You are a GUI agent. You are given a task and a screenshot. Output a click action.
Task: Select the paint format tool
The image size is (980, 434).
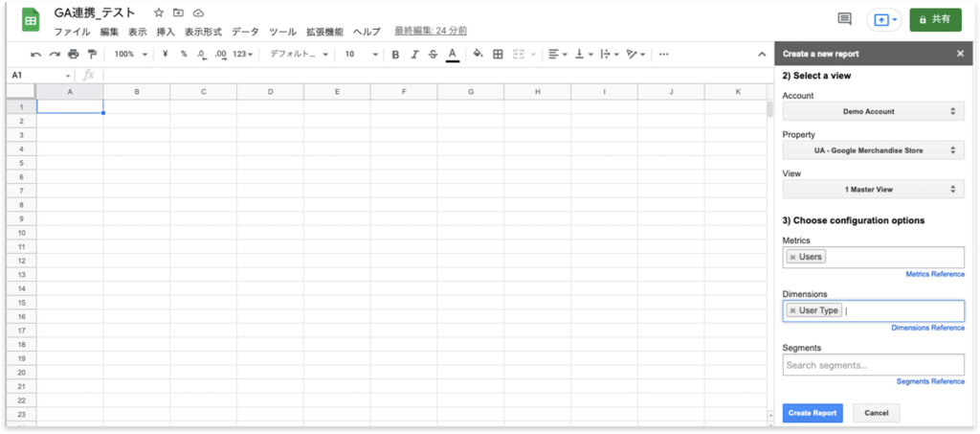(92, 55)
